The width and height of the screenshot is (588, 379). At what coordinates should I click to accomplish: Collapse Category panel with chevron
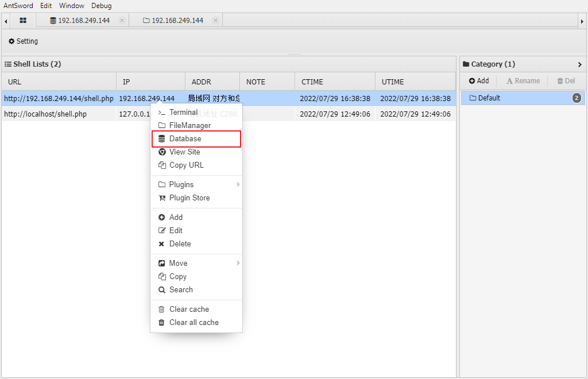click(x=580, y=64)
